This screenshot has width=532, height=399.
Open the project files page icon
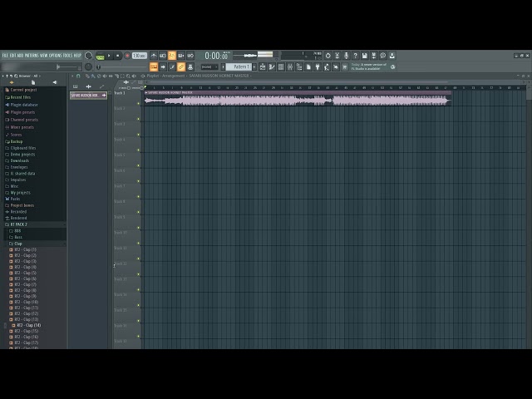[x=308, y=66]
